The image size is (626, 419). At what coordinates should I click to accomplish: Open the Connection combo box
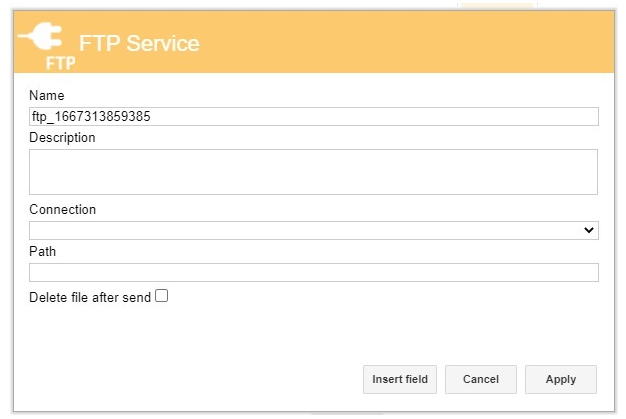click(x=314, y=230)
